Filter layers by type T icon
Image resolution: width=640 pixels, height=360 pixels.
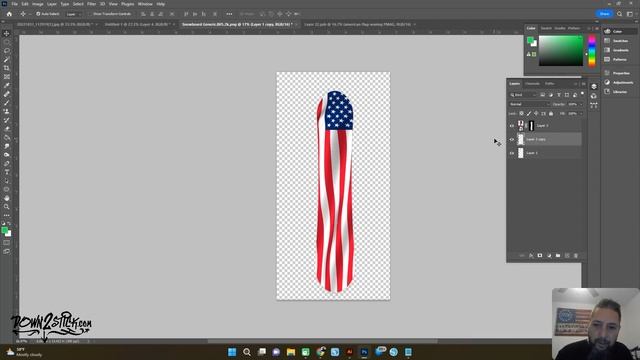(x=559, y=95)
